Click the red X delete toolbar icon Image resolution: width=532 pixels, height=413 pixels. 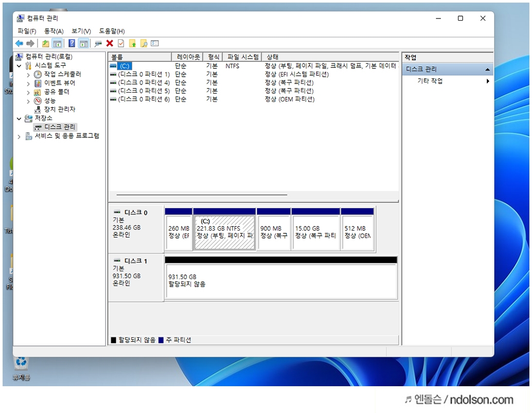(110, 43)
